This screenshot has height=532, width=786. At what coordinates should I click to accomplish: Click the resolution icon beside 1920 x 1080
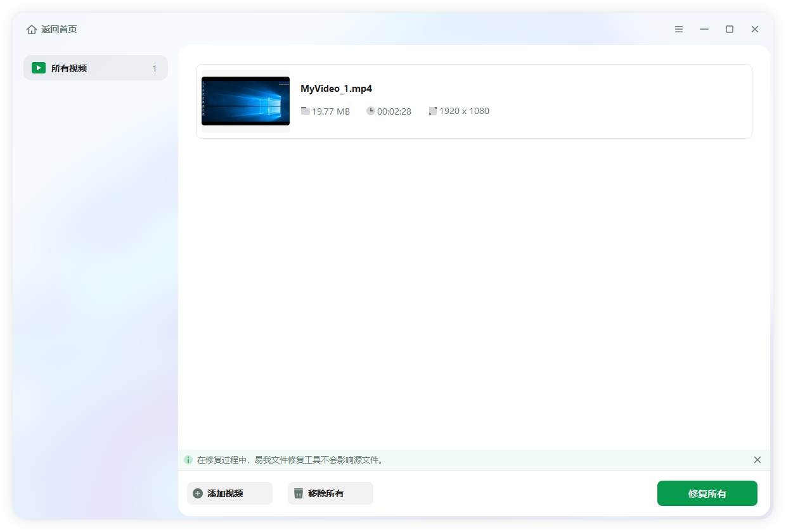tap(433, 111)
